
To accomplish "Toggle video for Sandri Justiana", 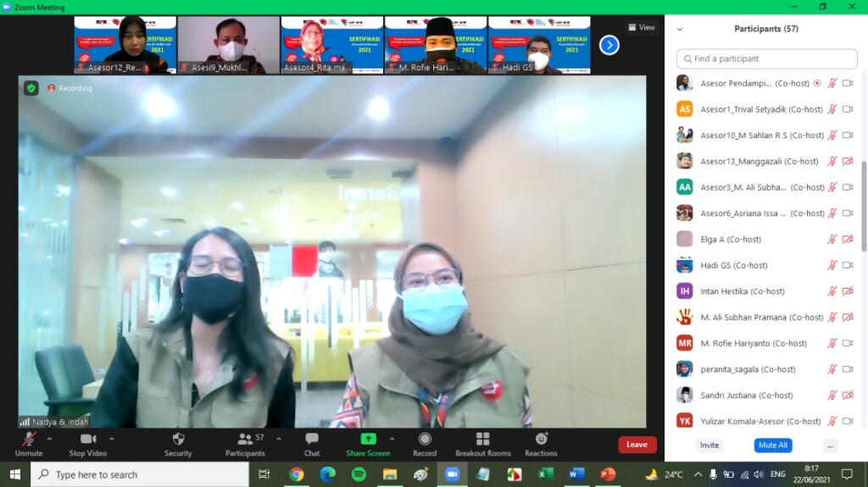I will coord(848,396).
